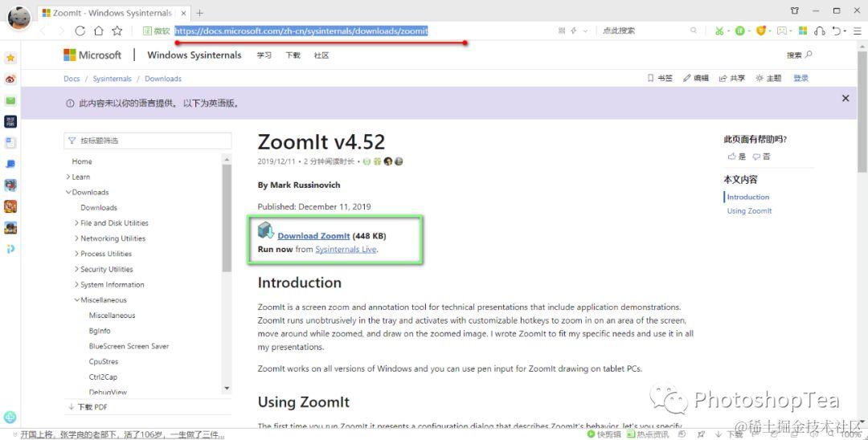The height and width of the screenshot is (440, 868).
Task: Click the 点此搜索 search box
Action: 644,31
